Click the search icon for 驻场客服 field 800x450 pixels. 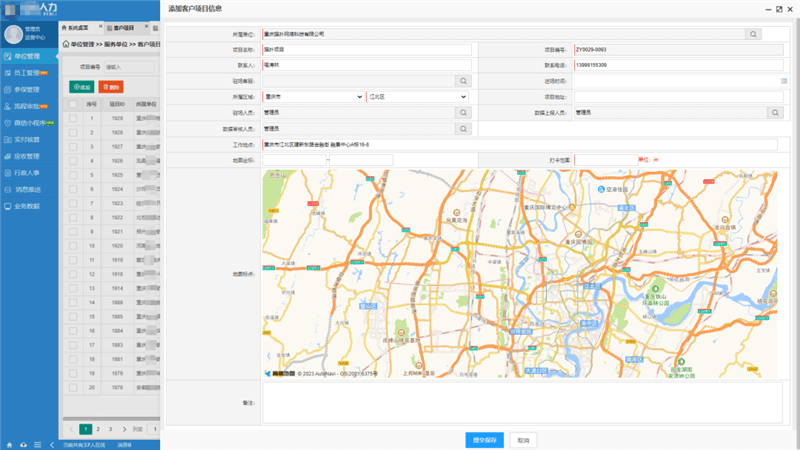pos(463,81)
